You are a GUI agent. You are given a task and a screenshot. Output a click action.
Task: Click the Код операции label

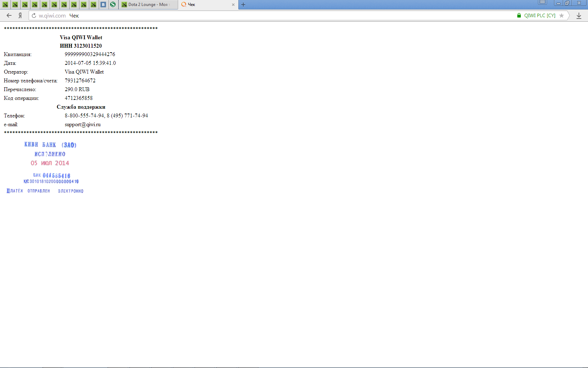tap(21, 98)
